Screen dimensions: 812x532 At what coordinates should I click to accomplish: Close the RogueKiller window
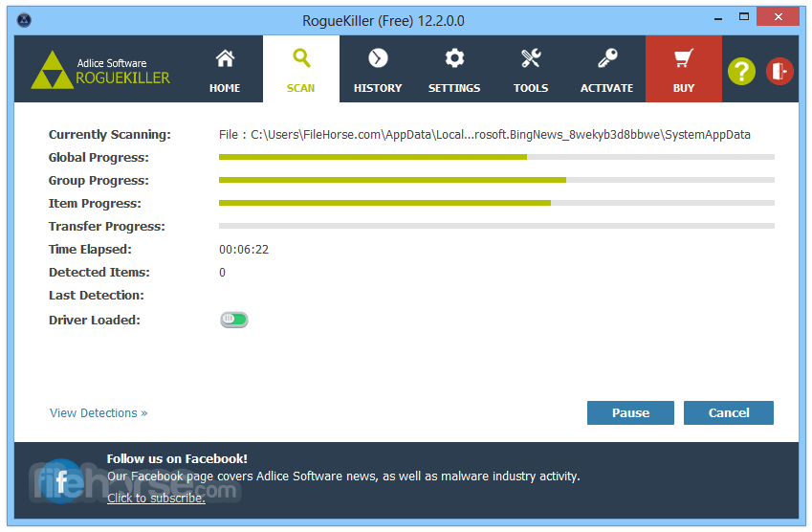[x=778, y=16]
